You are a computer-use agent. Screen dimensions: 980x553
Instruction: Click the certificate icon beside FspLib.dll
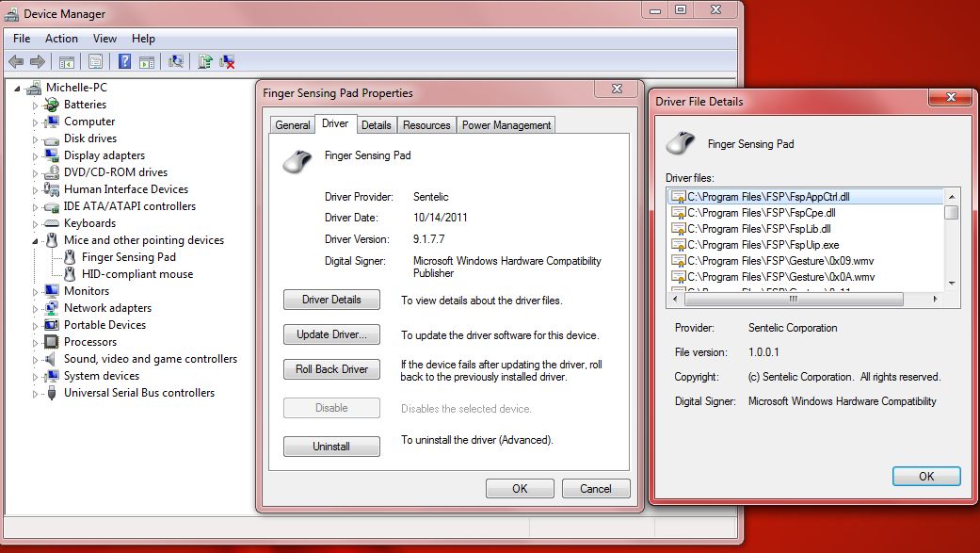(678, 229)
